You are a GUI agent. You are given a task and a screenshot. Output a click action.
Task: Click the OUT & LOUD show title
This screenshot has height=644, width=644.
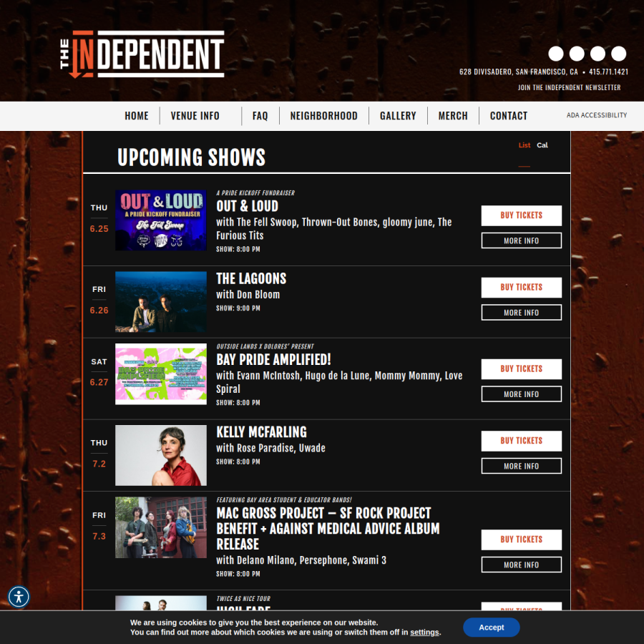pos(248,206)
